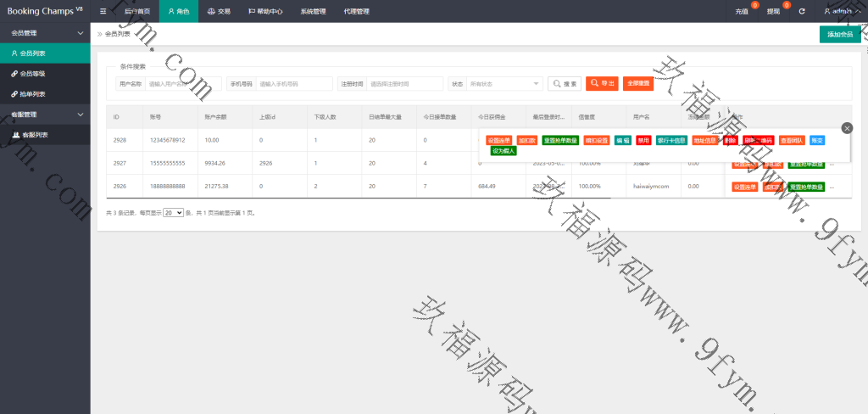Open 客服列表 in the sidebar
The height and width of the screenshot is (414, 868).
[34, 135]
